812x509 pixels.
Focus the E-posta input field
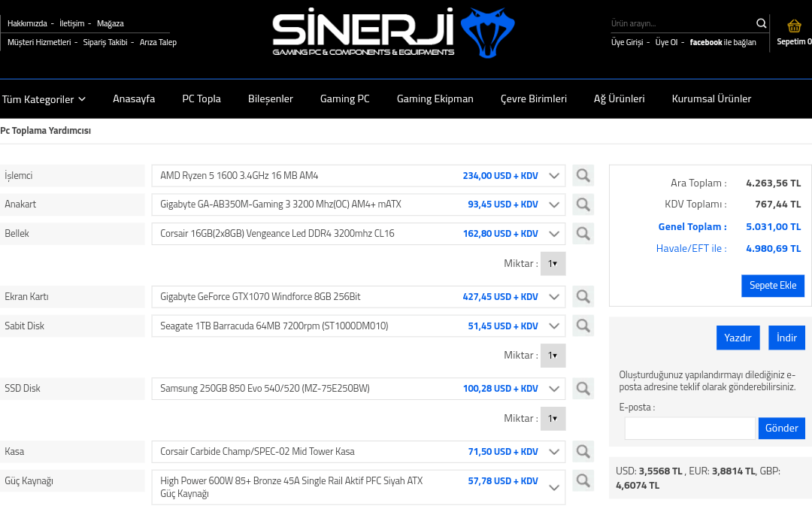pyautogui.click(x=689, y=429)
